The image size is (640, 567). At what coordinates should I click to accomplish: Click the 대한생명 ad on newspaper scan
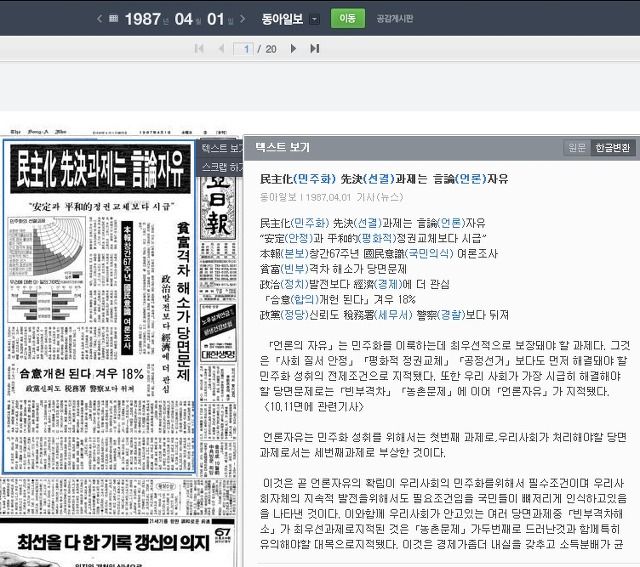[x=218, y=334]
